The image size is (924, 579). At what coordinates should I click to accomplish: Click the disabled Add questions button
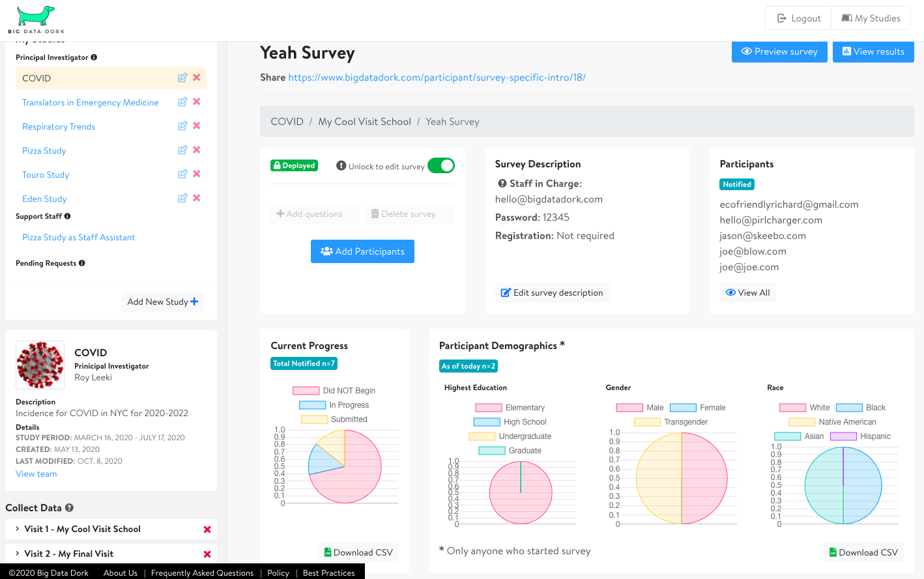tap(315, 214)
